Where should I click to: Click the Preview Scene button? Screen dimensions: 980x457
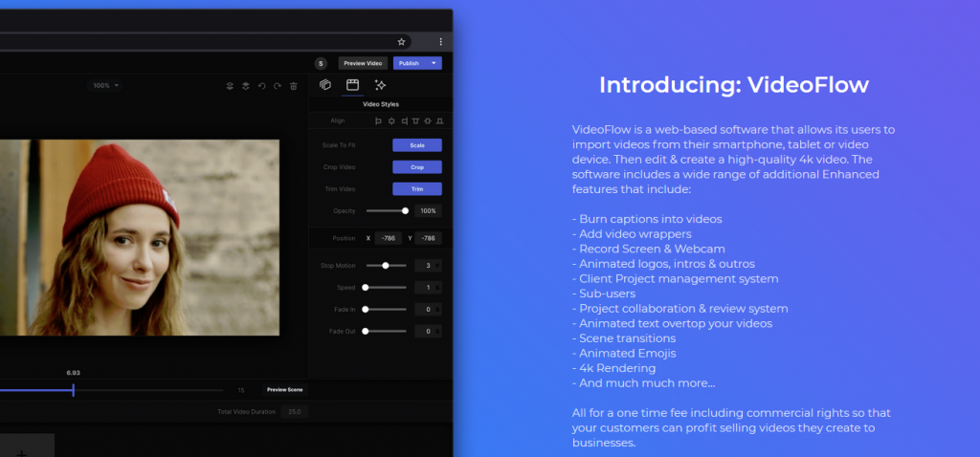point(285,390)
